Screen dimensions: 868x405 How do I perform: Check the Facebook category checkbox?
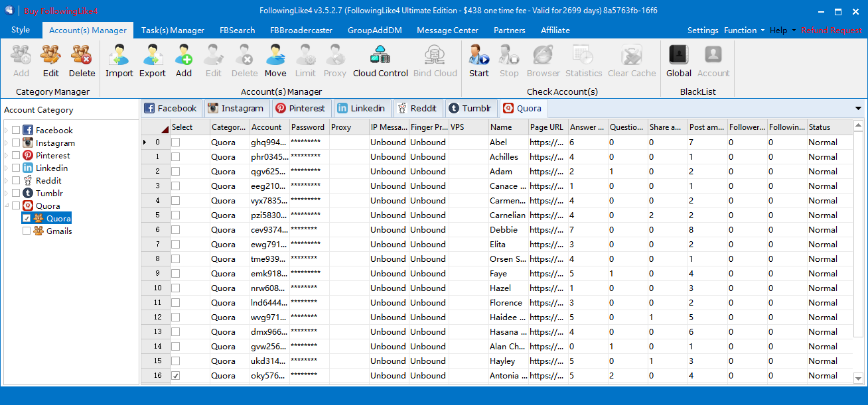pyautogui.click(x=16, y=131)
